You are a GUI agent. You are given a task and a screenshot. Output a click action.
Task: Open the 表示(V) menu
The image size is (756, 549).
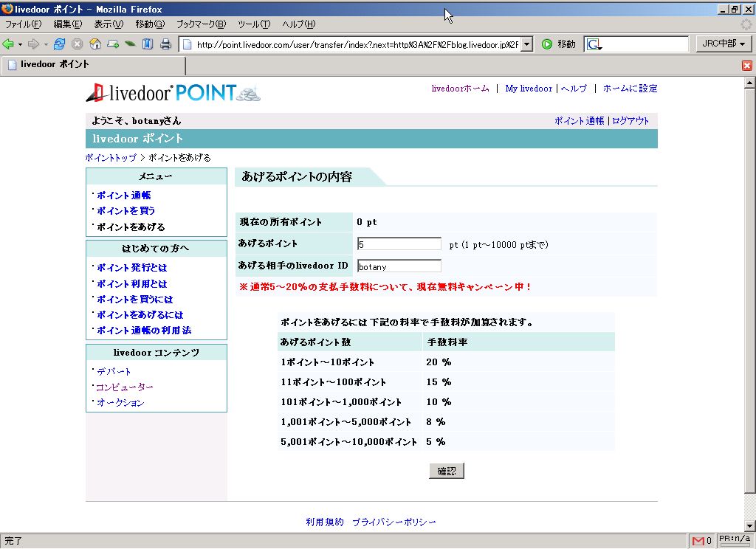click(109, 24)
